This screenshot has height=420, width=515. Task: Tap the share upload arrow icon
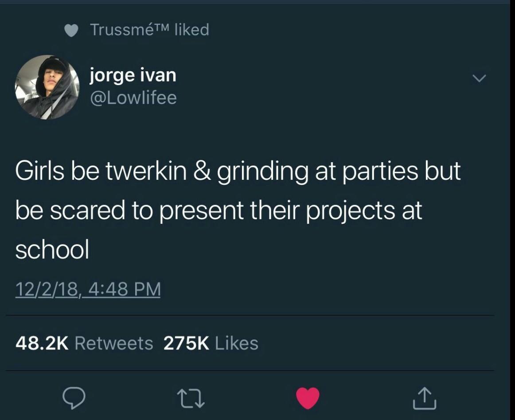click(424, 398)
